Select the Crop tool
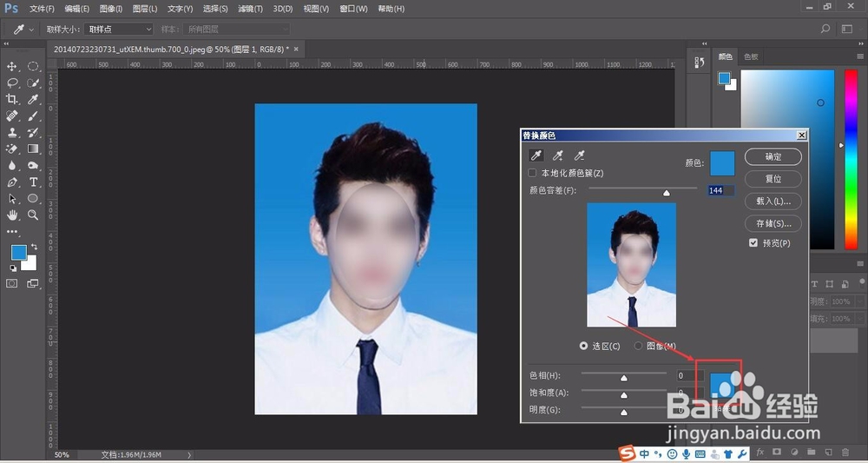868x463 pixels. [12, 100]
